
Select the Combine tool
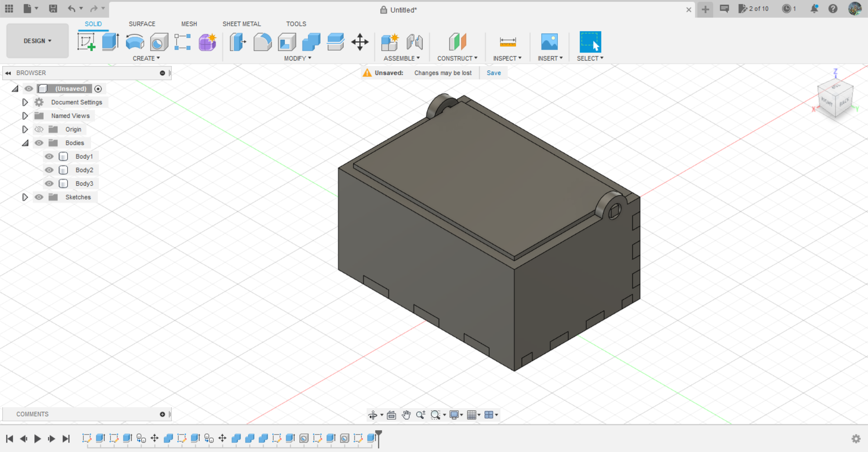tap(311, 42)
